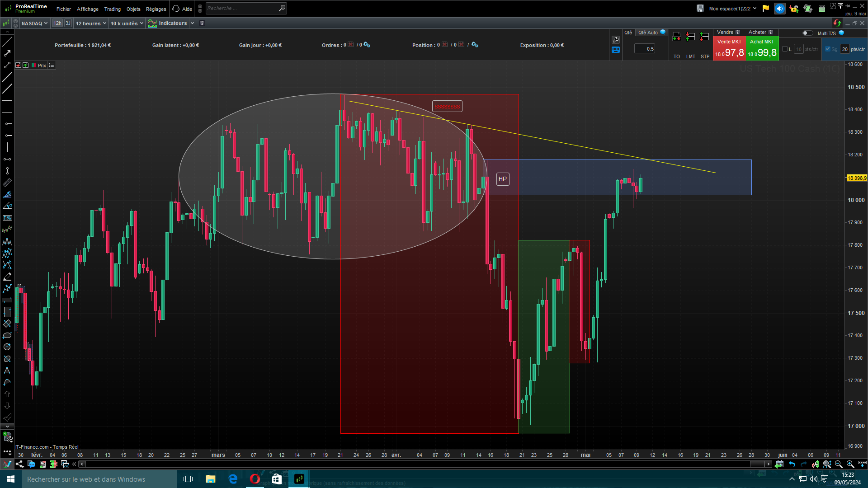This screenshot has height=488, width=868.
Task: Uncheck the Sg pts/ctr checkbox
Action: point(828,49)
